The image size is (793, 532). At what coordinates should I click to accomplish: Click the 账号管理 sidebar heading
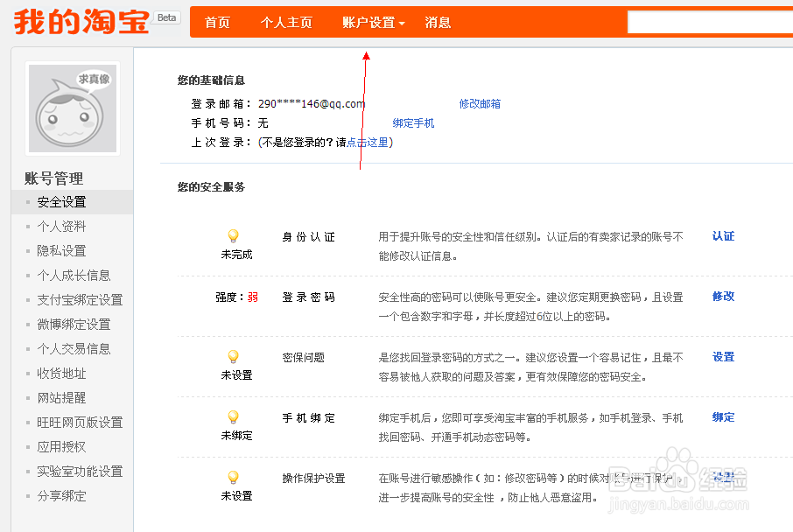53,178
